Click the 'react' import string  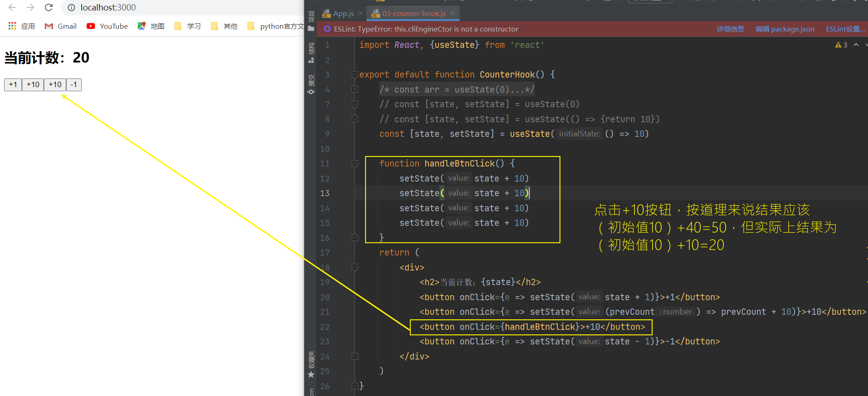[x=527, y=45]
